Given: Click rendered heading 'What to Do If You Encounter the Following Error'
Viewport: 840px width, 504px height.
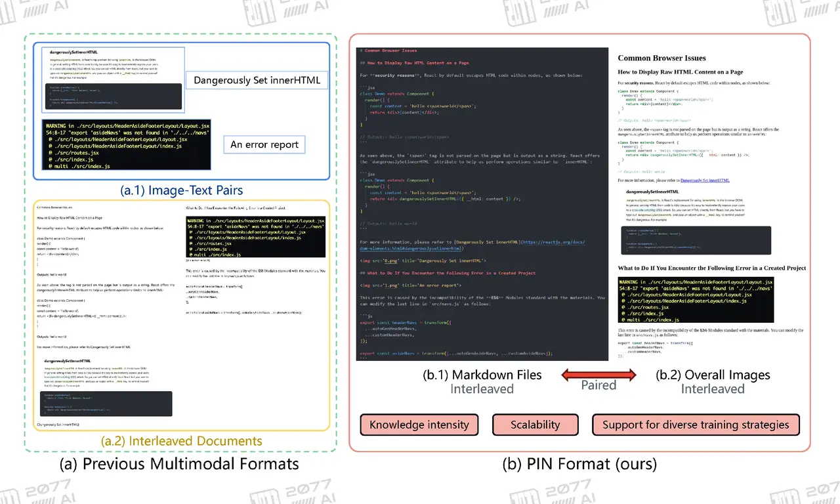Looking at the screenshot, I should pyautogui.click(x=712, y=268).
